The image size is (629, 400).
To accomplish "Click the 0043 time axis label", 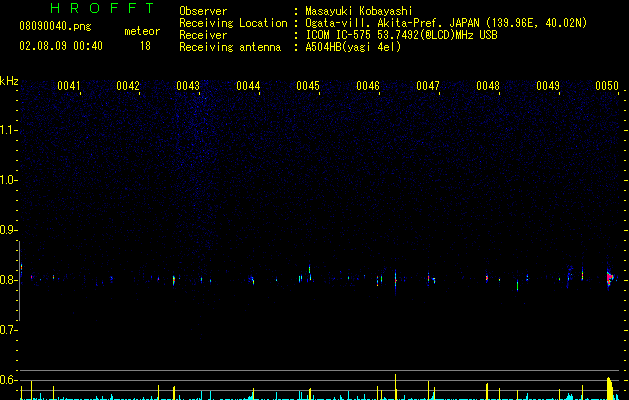I will [188, 86].
